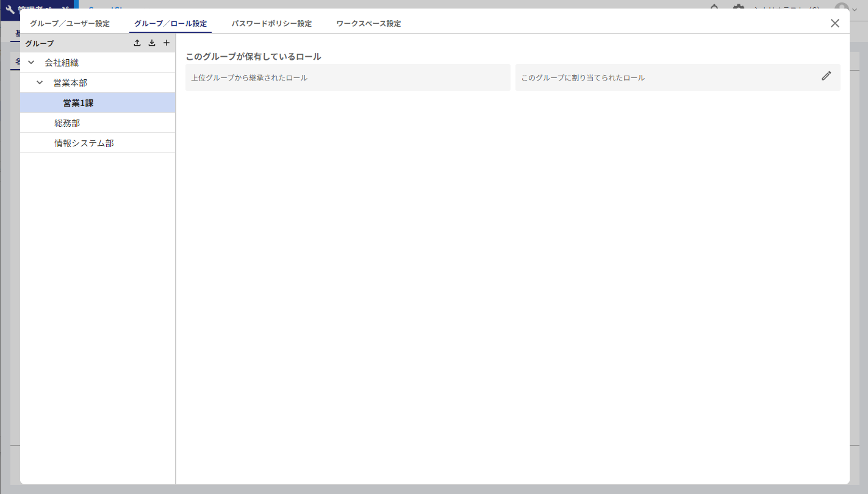Screen dimensions: 868x494
Task: Edit assigned roles via the pencil icon
Action: point(826,76)
